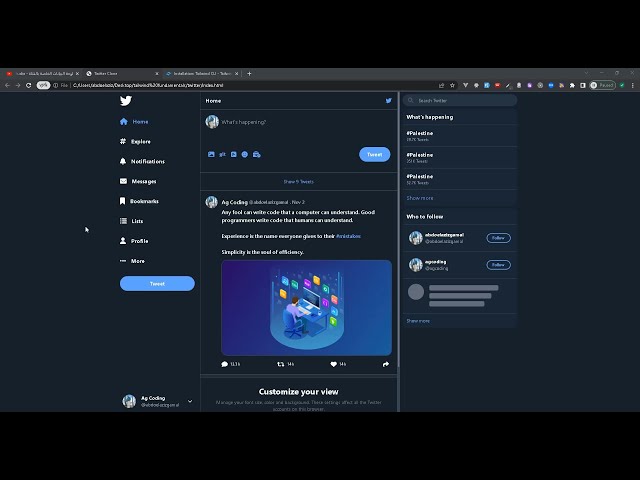640x480 pixels.
Task: Click Show more under the trends
Action: pos(420,198)
